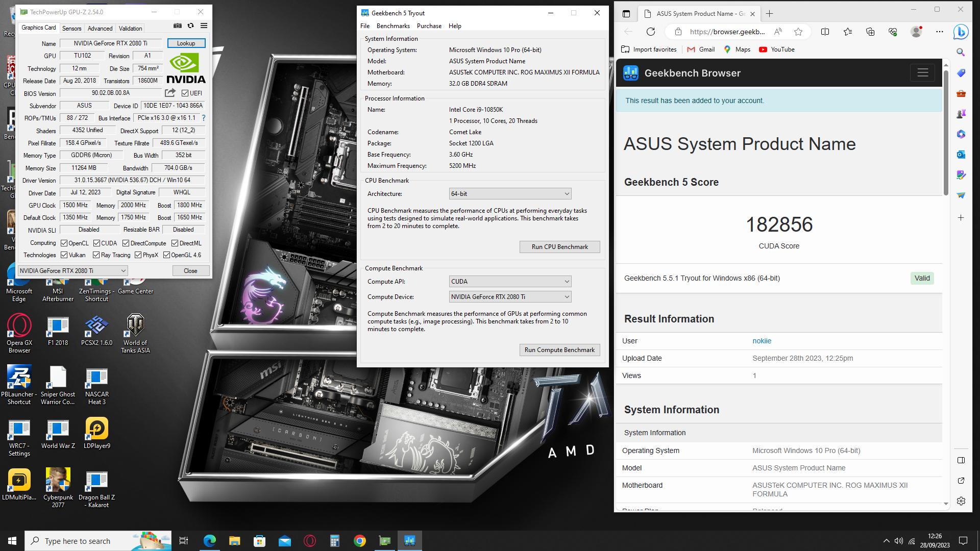Screen dimensions: 980x551
Task: Click Bing Copilot sidebar icon
Action: [961, 32]
